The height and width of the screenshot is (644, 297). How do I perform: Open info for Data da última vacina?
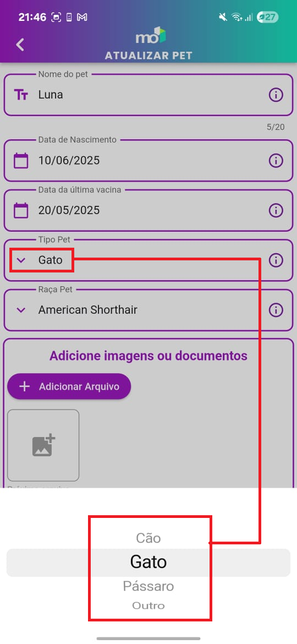pos(276,210)
